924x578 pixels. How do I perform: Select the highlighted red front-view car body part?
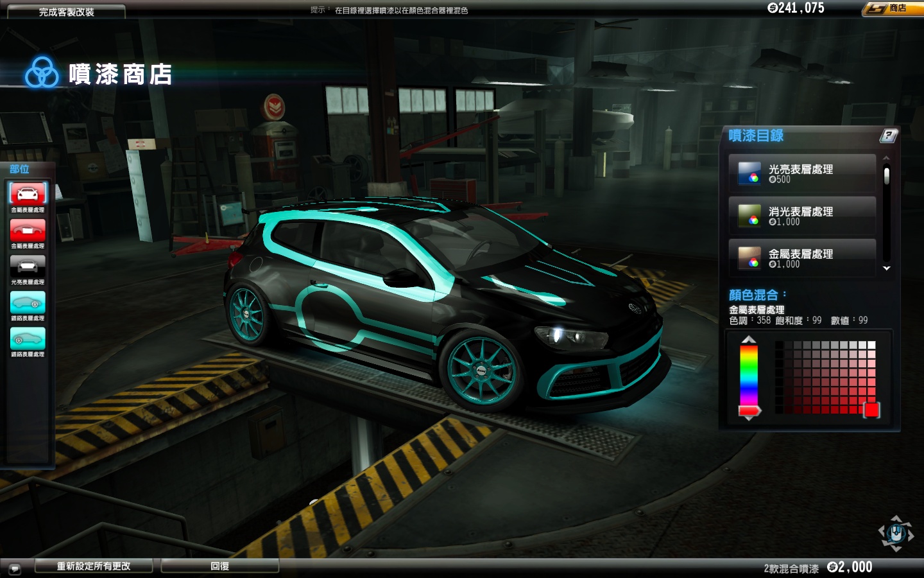pos(28,193)
